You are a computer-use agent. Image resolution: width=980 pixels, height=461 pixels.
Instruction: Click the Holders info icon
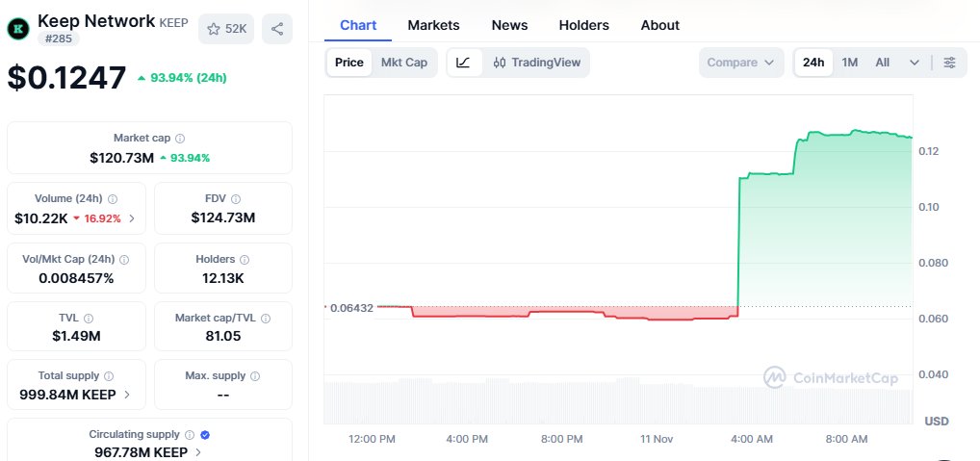tap(245, 260)
